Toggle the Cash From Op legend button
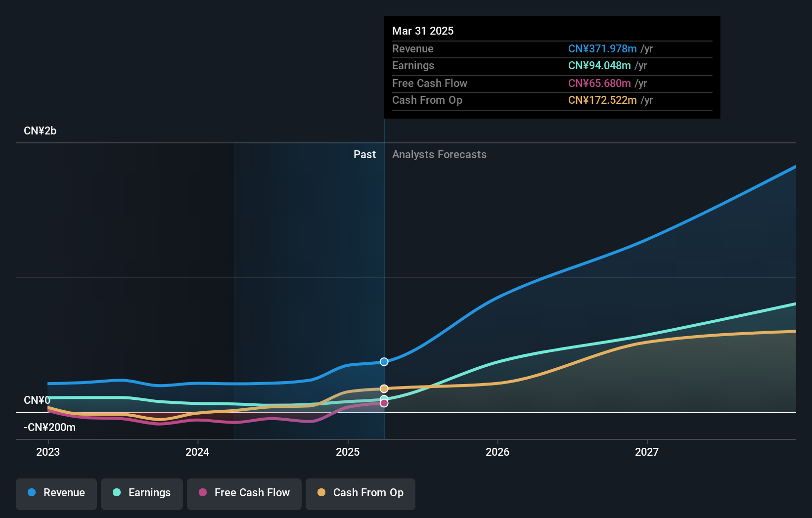The width and height of the screenshot is (812, 518). (361, 493)
